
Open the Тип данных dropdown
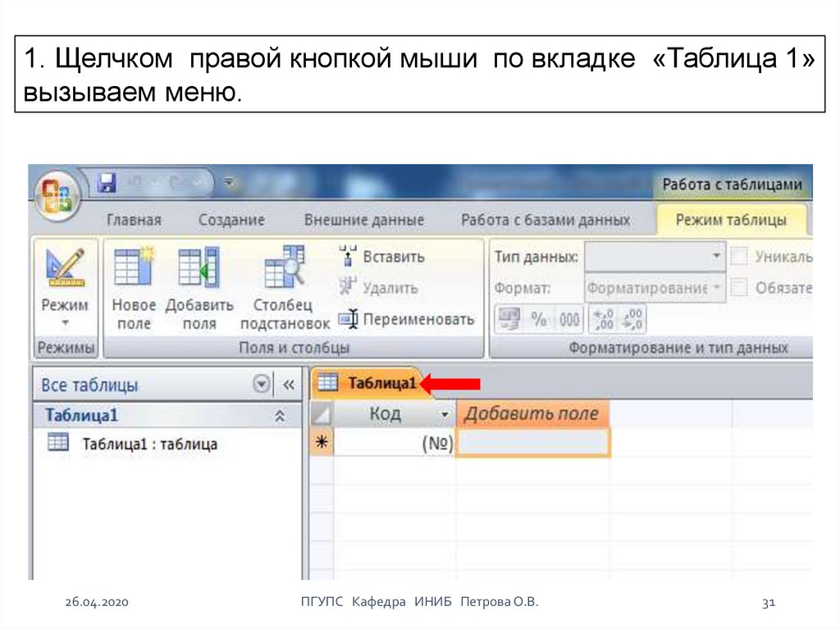click(x=717, y=257)
